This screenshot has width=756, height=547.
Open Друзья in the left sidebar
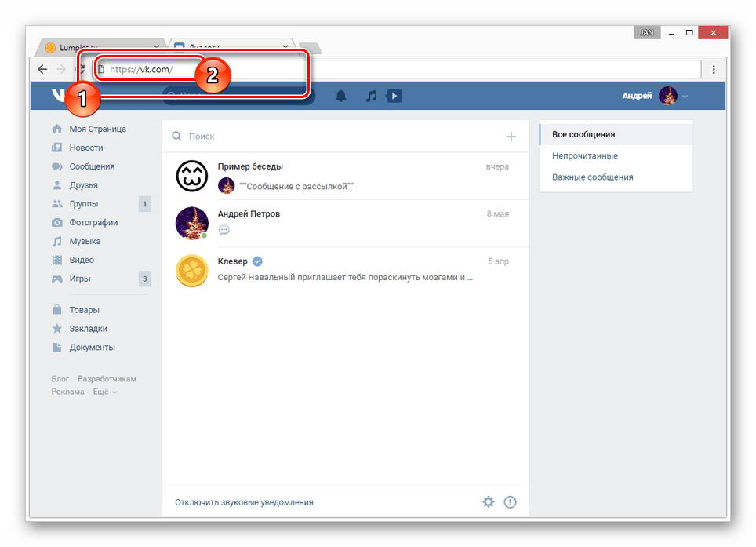click(x=83, y=185)
